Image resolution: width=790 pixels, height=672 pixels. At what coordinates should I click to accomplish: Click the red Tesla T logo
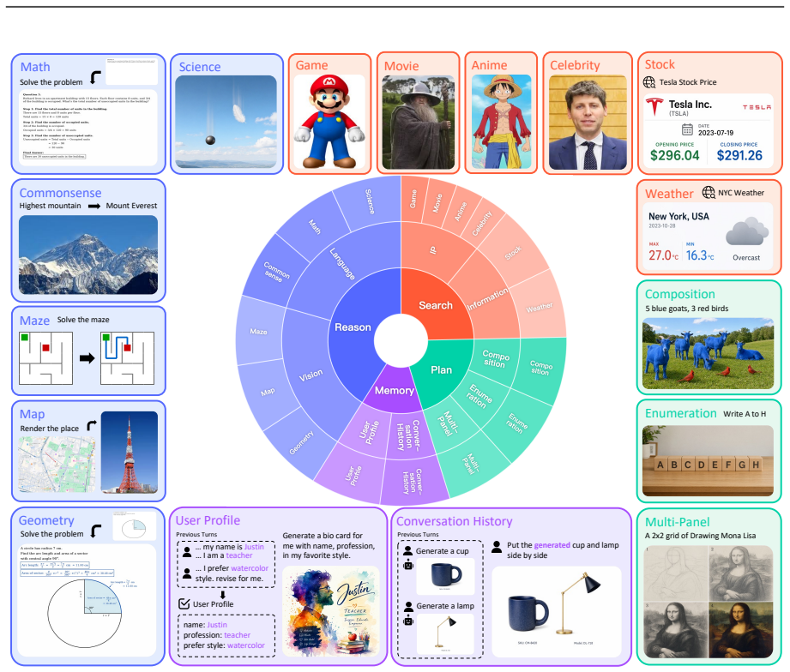click(x=654, y=107)
